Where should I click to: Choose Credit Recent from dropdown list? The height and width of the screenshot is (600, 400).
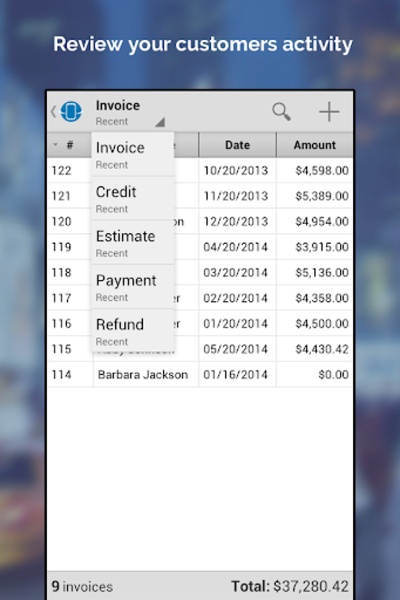133,199
